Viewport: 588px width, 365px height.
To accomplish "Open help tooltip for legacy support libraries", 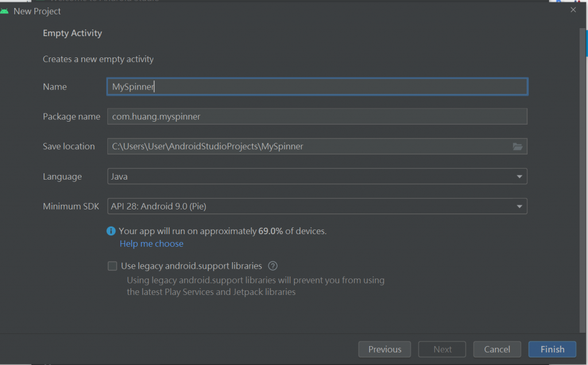I will click(273, 266).
